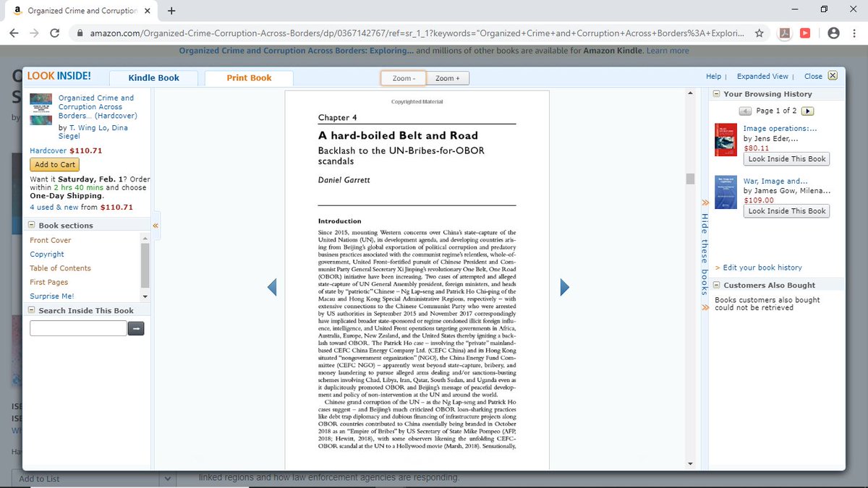Click Book sections list scrollbar down arrow
This screenshot has width=868, height=488.
click(145, 296)
